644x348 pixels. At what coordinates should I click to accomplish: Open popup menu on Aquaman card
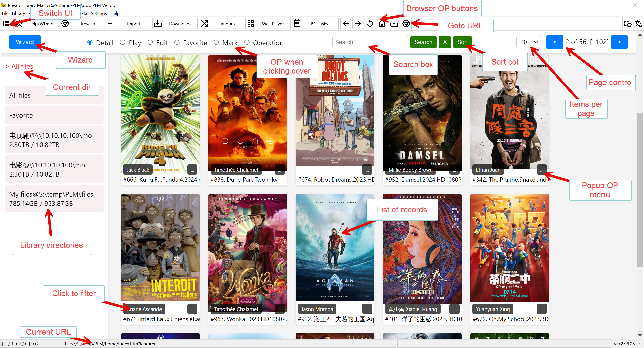(x=367, y=309)
